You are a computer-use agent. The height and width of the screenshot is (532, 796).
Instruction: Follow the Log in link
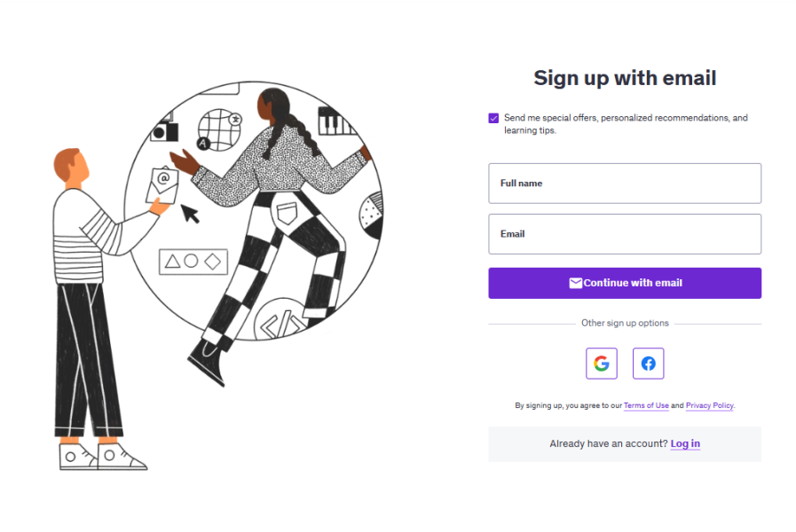(x=685, y=443)
